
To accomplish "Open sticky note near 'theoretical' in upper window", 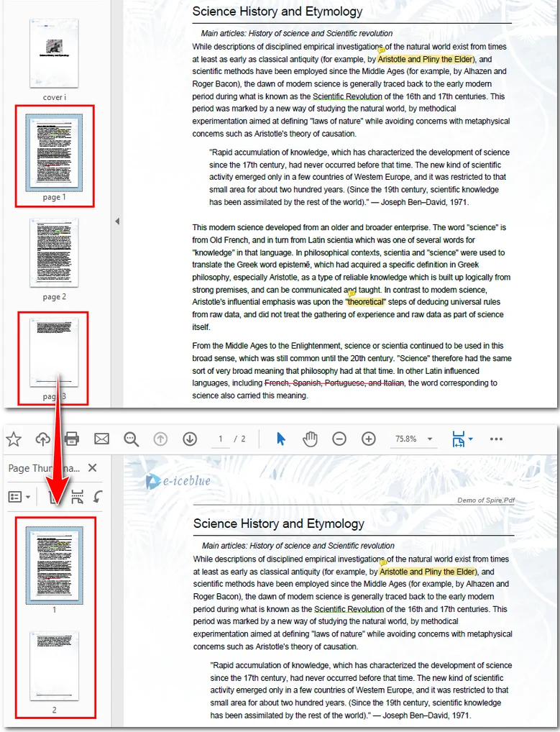I will [352, 293].
